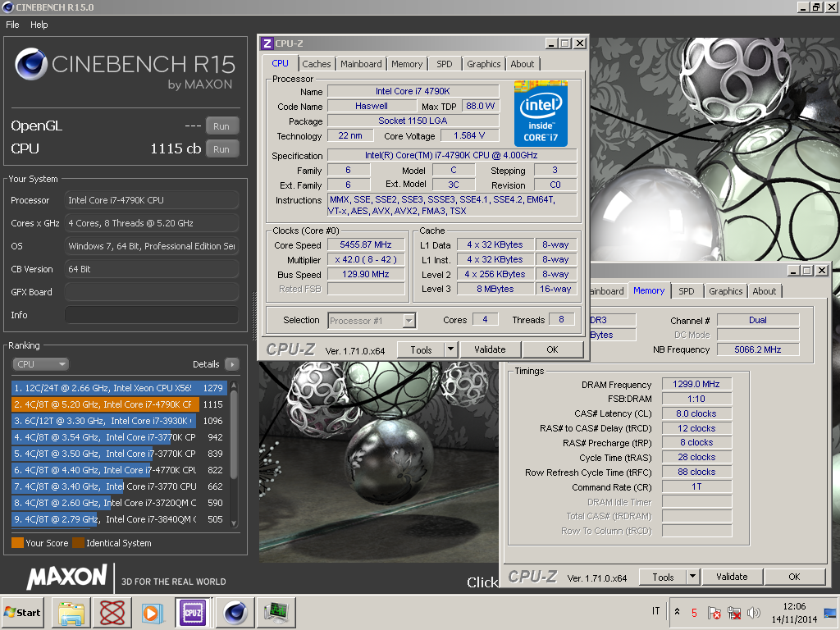Click the DRAM Frequency value 1299.0 MHz
Viewport: 840px width, 630px height.
(x=696, y=384)
